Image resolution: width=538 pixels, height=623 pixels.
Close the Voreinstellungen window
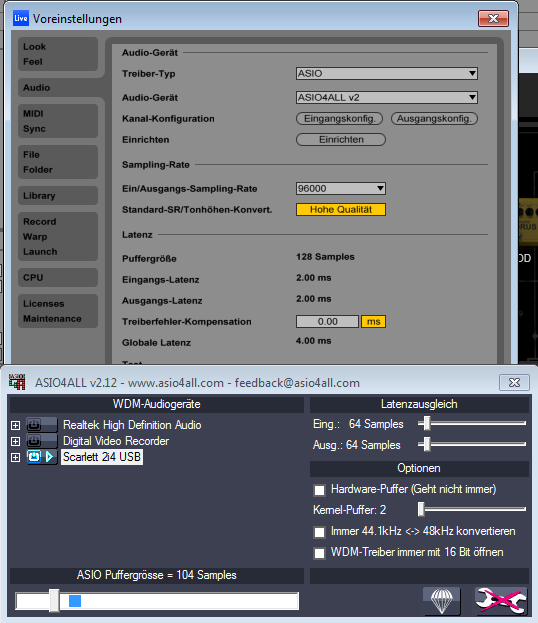(493, 18)
